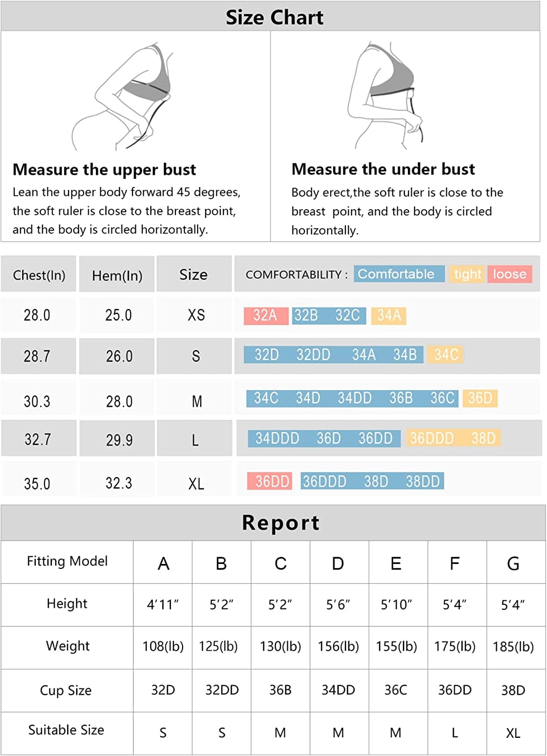Screen dimensions: 547x756
Task: Click the yellow 36DDD tag in L row
Action: [432, 438]
